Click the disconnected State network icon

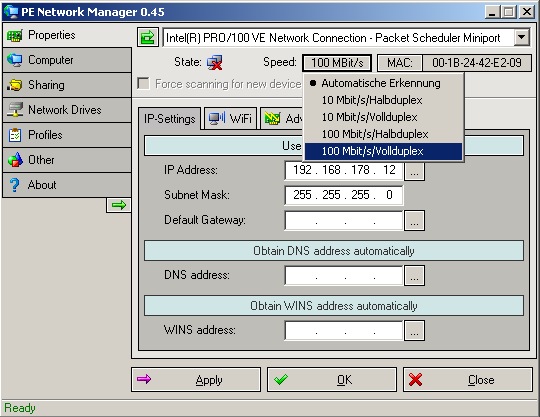tap(214, 63)
